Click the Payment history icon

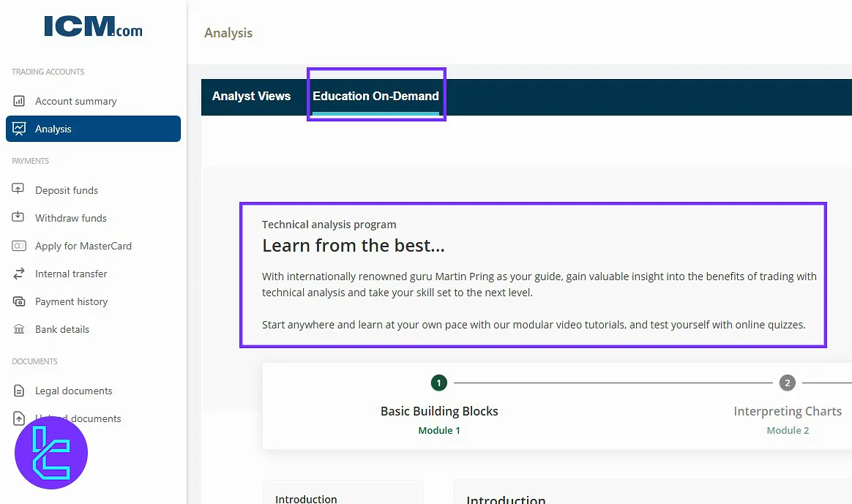pyautogui.click(x=19, y=301)
